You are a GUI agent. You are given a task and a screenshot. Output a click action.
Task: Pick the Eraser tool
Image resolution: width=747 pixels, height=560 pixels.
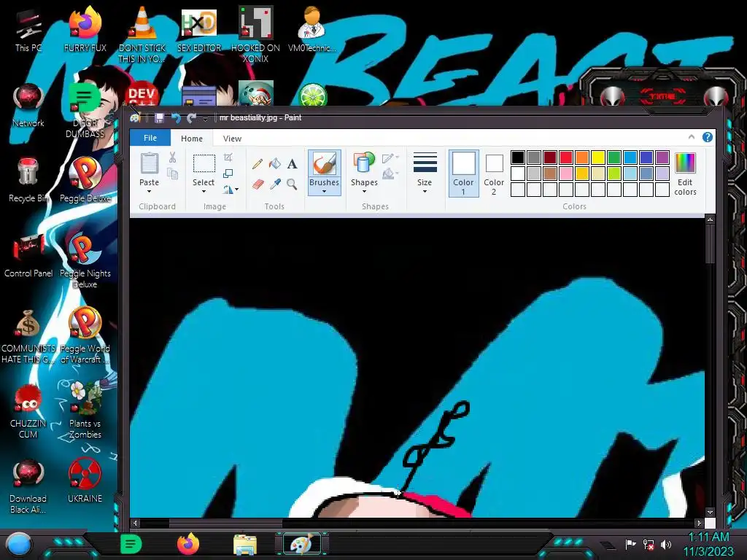[x=258, y=184]
